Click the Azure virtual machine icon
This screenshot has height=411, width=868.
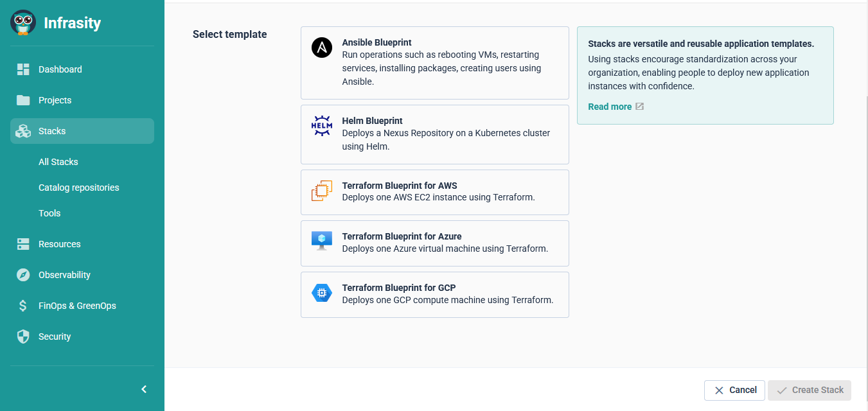(x=322, y=241)
